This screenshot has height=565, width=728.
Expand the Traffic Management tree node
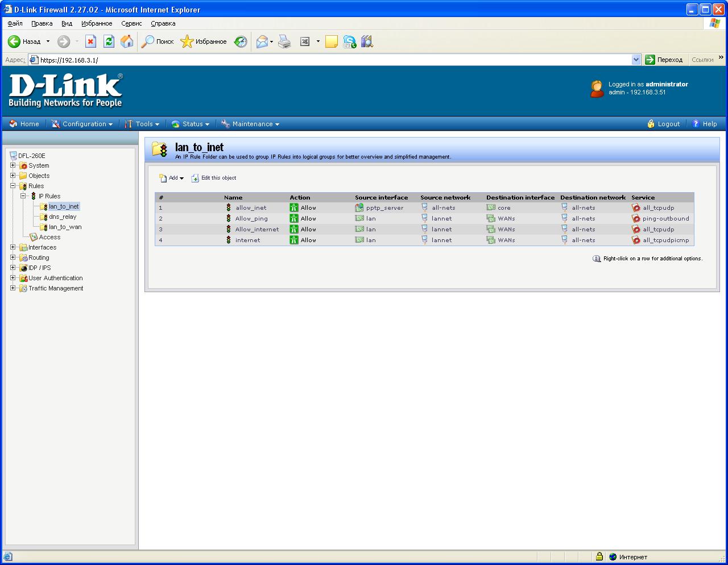13,288
